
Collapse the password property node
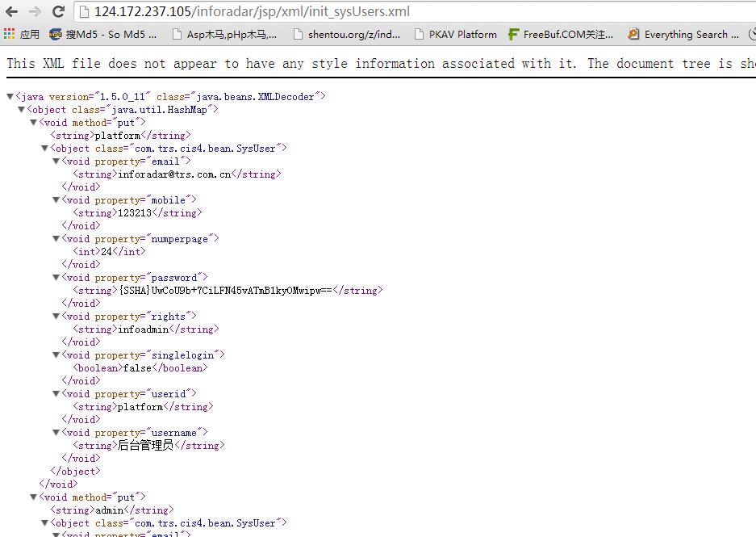pyautogui.click(x=56, y=278)
